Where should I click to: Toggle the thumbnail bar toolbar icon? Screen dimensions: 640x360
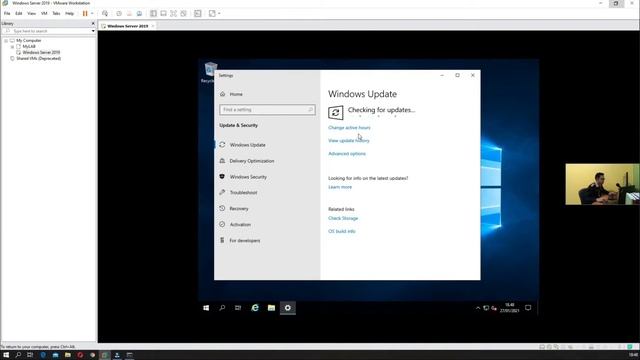(x=163, y=13)
